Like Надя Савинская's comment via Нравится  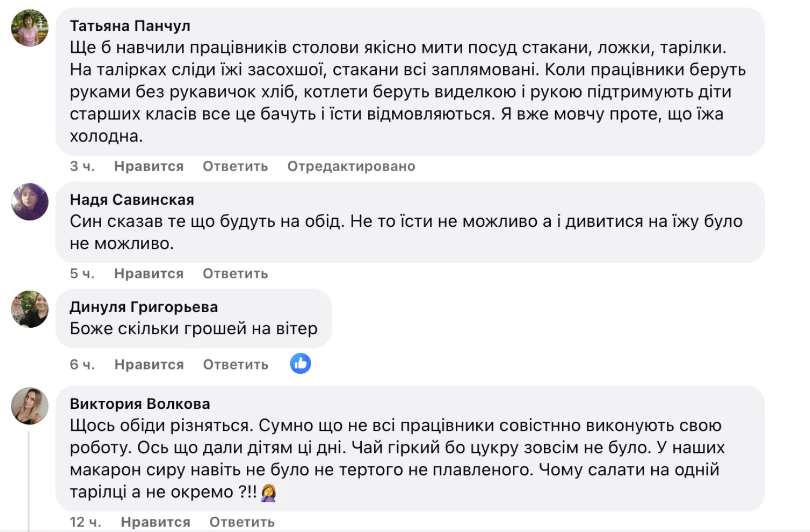(148, 274)
